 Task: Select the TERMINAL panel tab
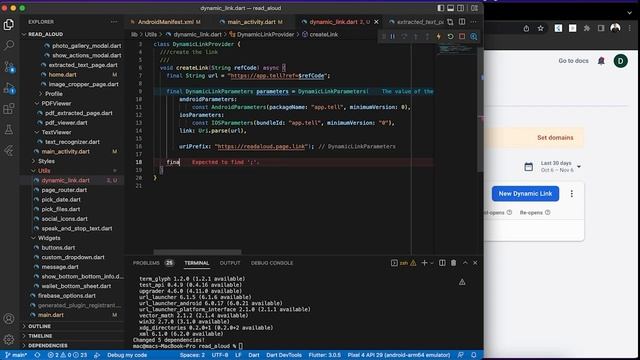click(x=197, y=263)
